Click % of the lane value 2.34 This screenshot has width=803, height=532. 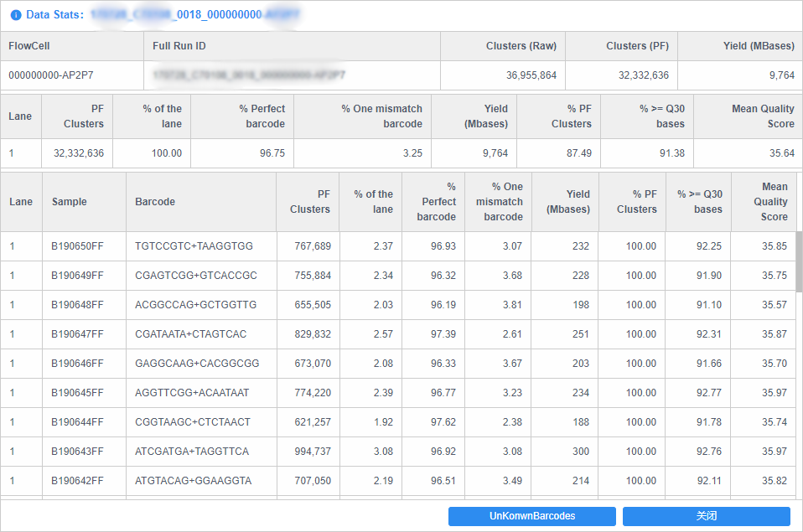click(383, 276)
